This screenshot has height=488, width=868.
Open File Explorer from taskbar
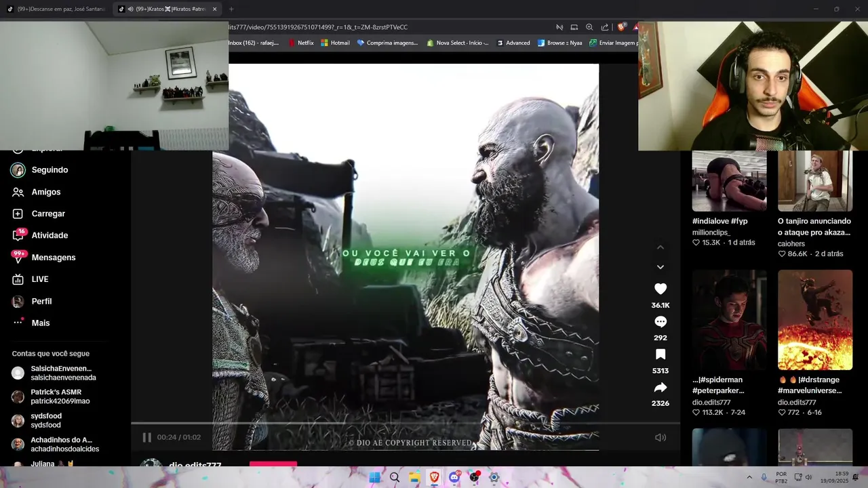414,477
